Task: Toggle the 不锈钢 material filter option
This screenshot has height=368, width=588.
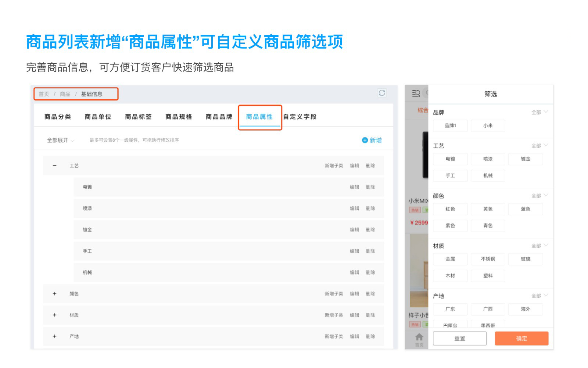Action: coord(488,259)
